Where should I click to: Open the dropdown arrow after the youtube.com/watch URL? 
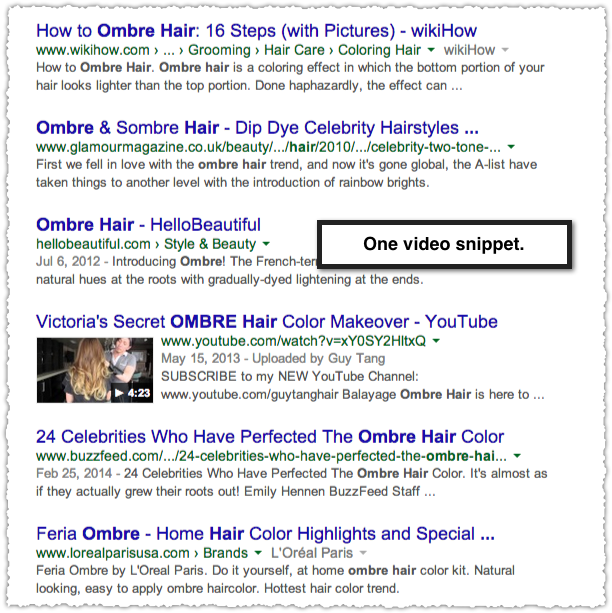pos(436,341)
